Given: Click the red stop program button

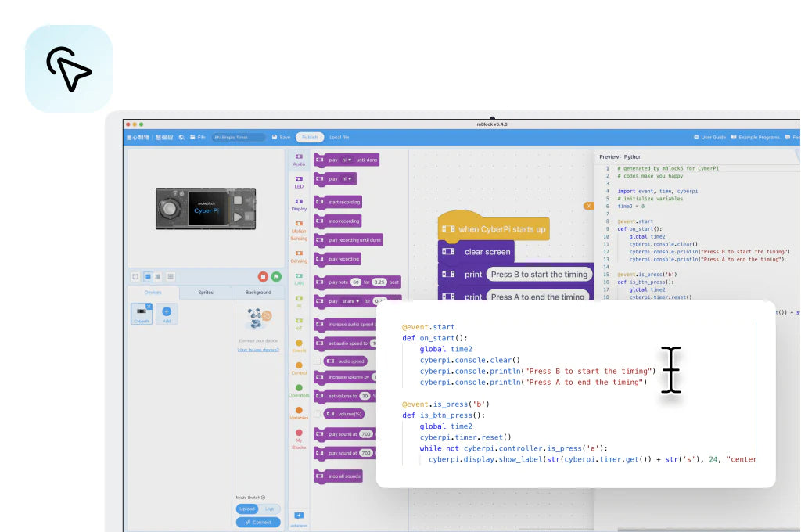Looking at the screenshot, I should (263, 276).
